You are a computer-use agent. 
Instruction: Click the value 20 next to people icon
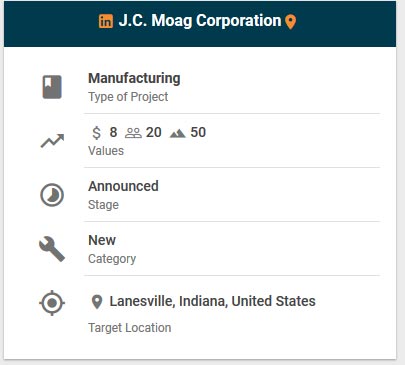(x=154, y=132)
